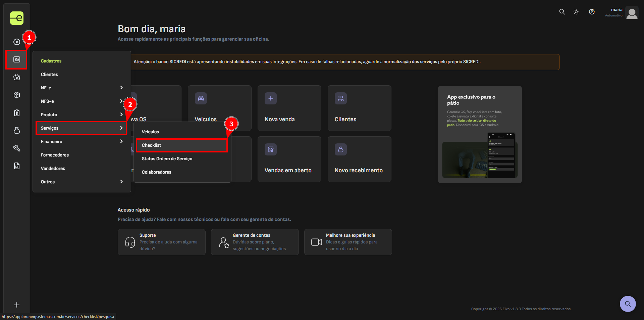Image resolution: width=644 pixels, height=320 pixels.
Task: Open the Vendas em aberto card
Action: [x=289, y=159]
